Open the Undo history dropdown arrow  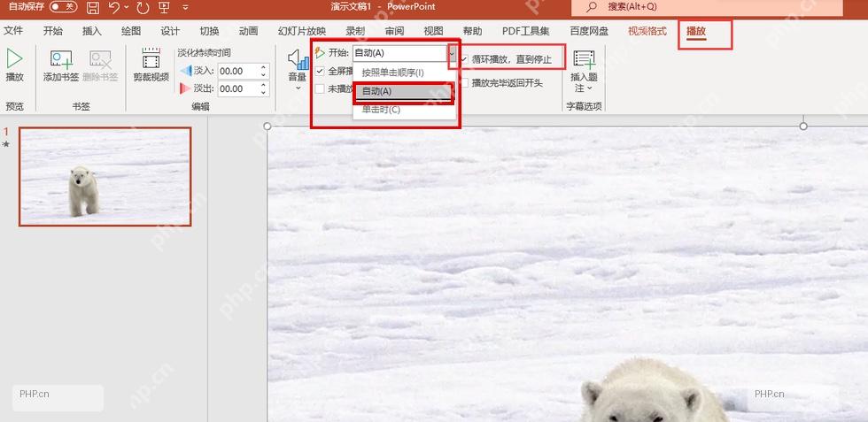(x=127, y=7)
